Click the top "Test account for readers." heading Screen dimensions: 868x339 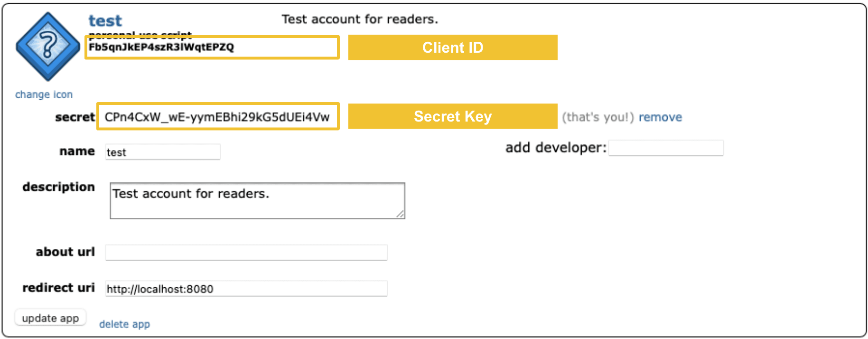tap(360, 19)
